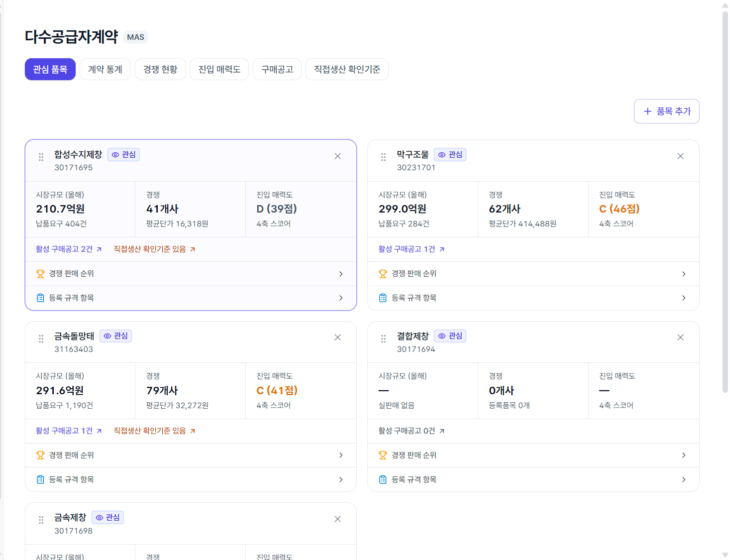Click the D (39점) score text

click(x=277, y=209)
